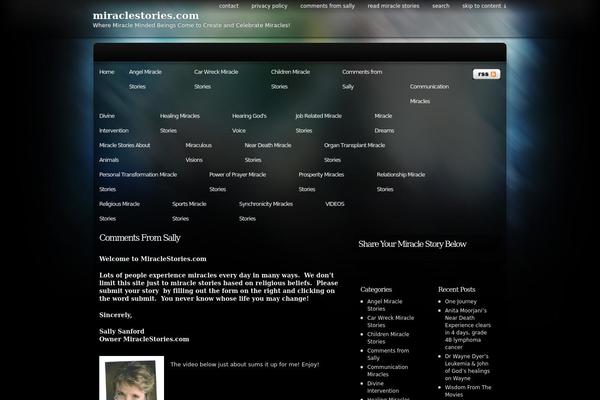Open Near Death Miracle Stories menu
Image resolution: width=600 pixels, height=400 pixels.
tap(268, 152)
